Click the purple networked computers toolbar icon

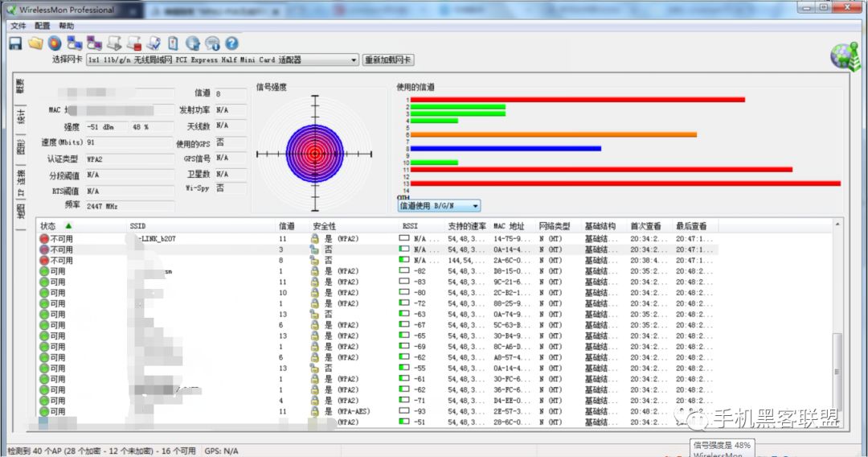94,43
